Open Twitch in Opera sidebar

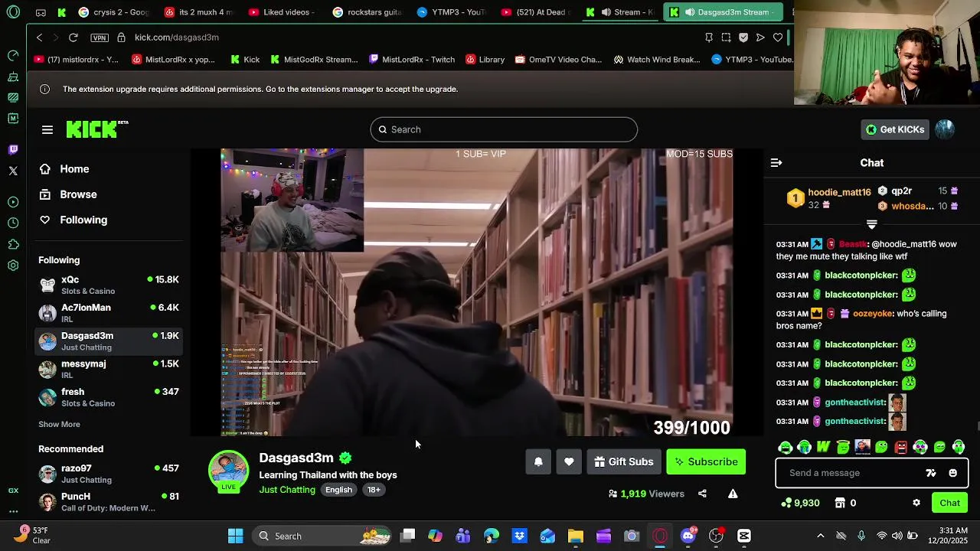tap(13, 149)
